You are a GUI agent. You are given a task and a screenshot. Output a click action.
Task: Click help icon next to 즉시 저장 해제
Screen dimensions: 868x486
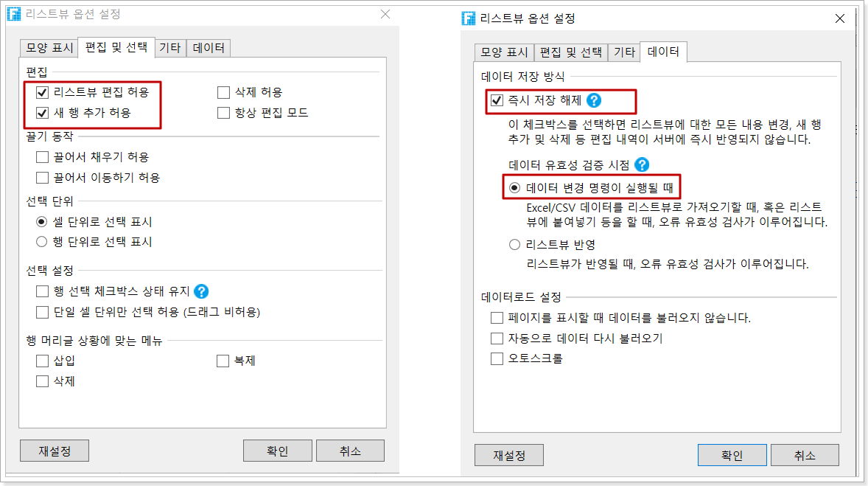593,100
